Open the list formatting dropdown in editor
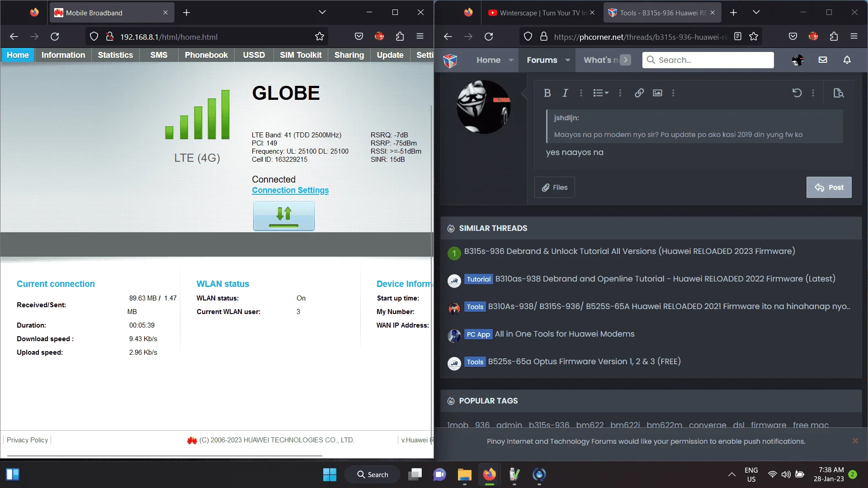The width and height of the screenshot is (868, 488). click(601, 93)
